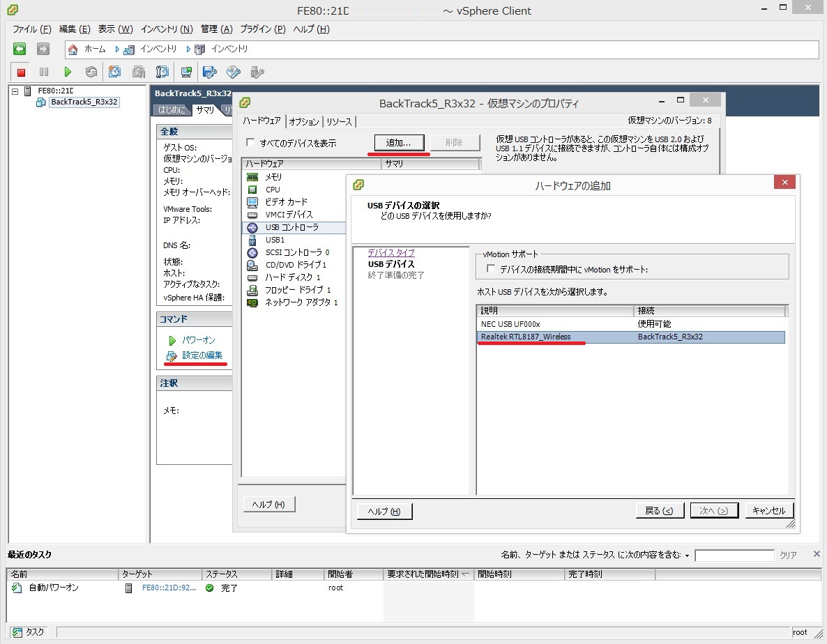Click the 戻る (<) back button
Image resolution: width=827 pixels, height=644 pixels.
659,511
